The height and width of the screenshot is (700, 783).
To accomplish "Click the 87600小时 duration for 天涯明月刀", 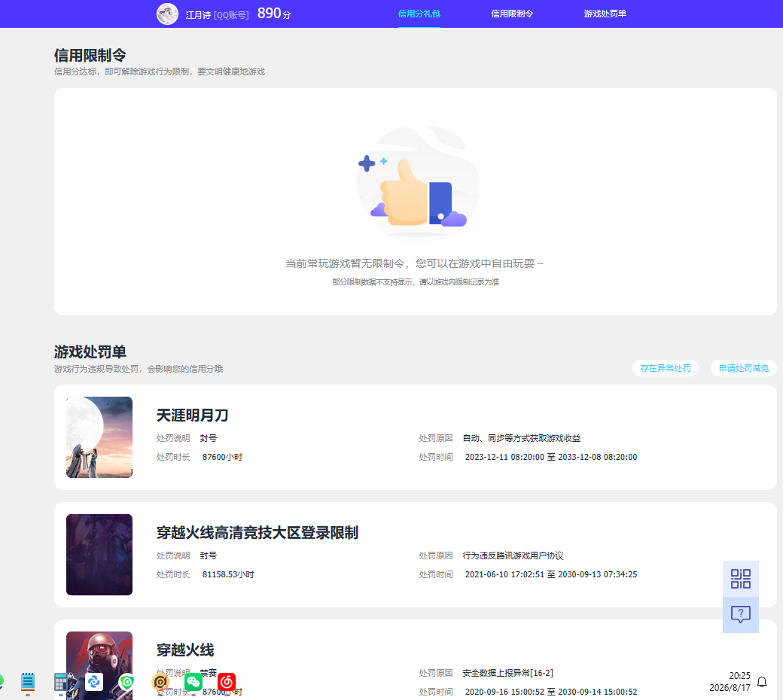I will tap(222, 457).
